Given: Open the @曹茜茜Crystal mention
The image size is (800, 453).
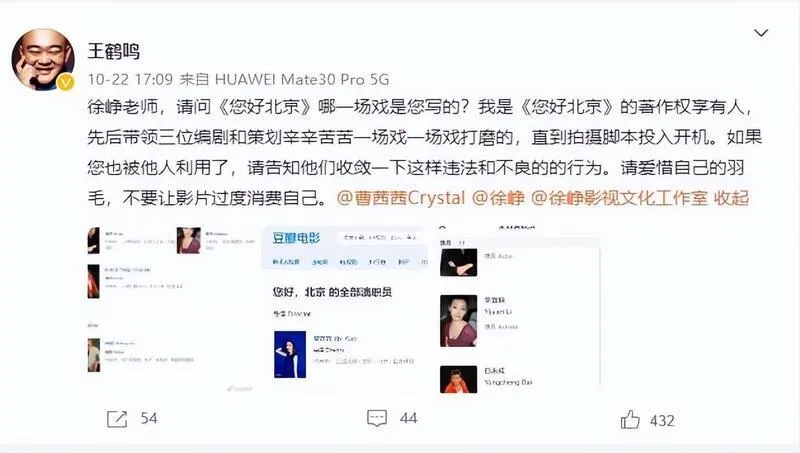Looking at the screenshot, I should [401, 198].
